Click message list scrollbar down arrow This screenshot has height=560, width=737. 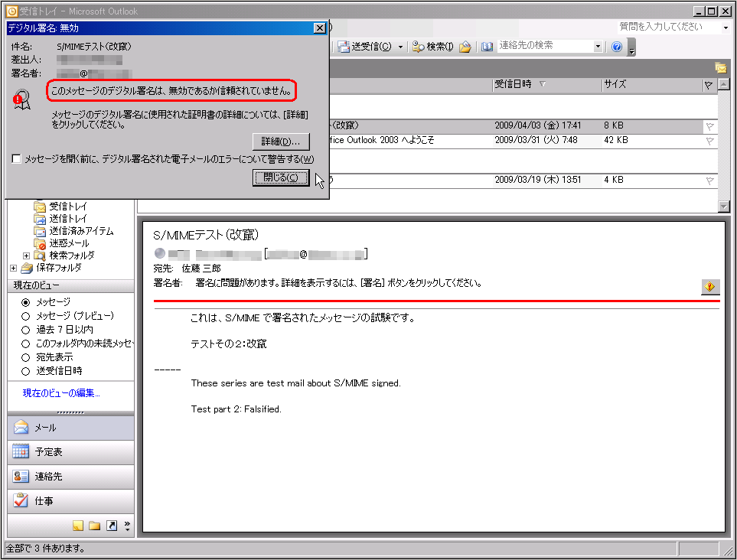coord(724,207)
